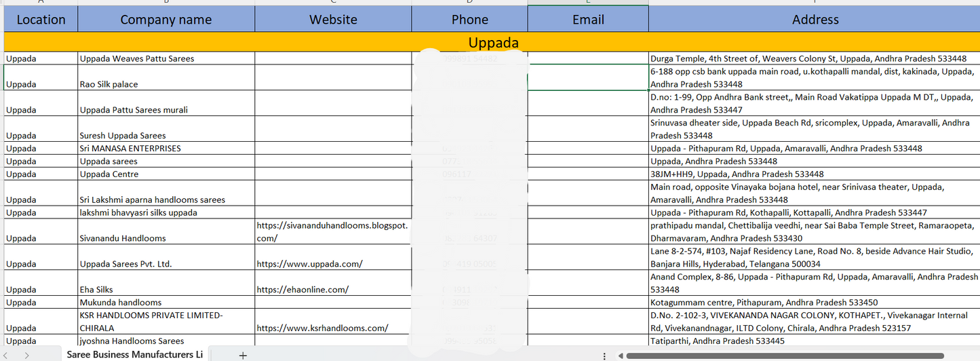980x361 pixels.
Task: Click the next-sheet navigation arrow
Action: pos(26,355)
